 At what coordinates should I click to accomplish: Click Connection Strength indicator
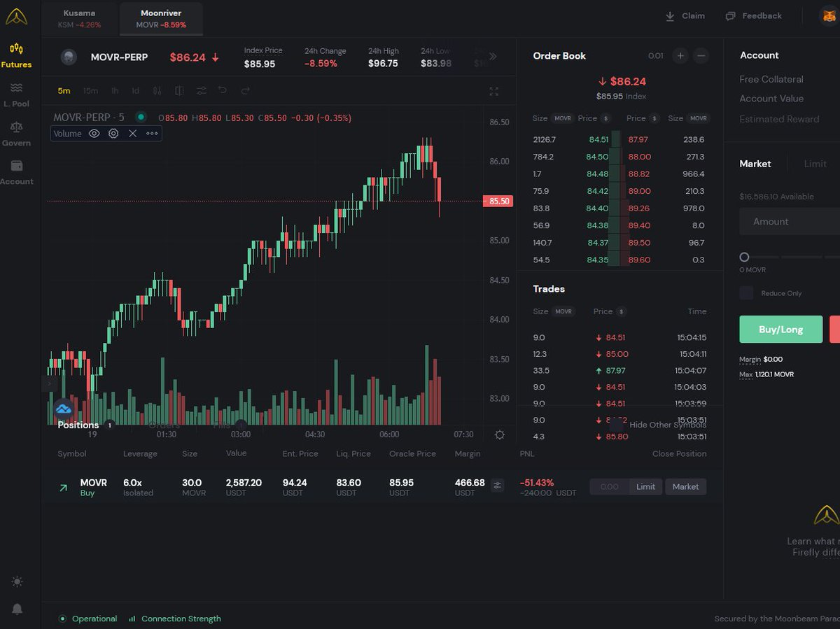pos(174,619)
